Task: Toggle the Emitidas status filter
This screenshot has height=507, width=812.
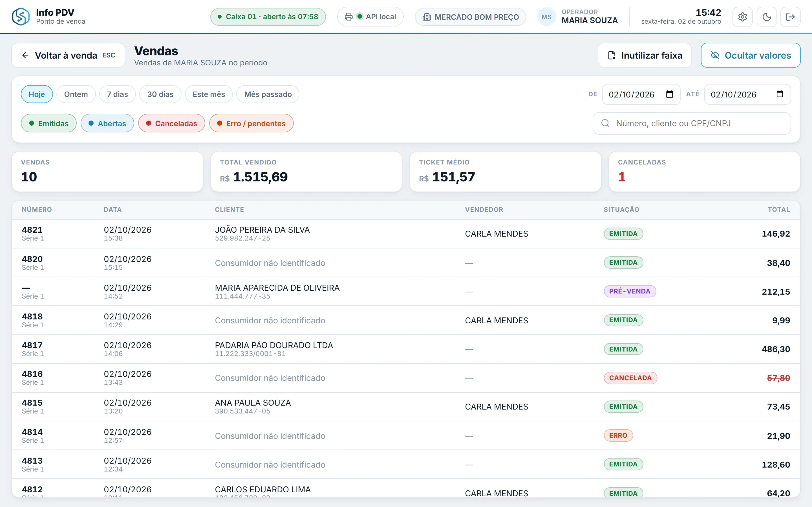Action: point(49,123)
